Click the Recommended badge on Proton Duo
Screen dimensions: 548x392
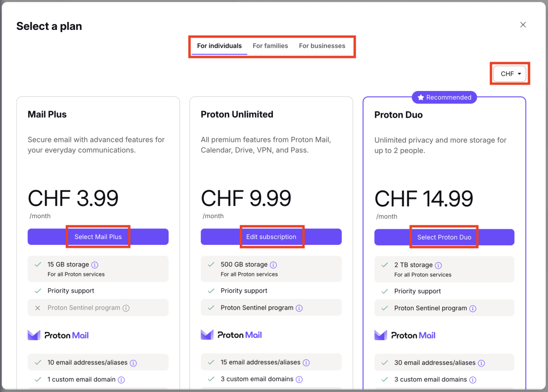point(444,97)
